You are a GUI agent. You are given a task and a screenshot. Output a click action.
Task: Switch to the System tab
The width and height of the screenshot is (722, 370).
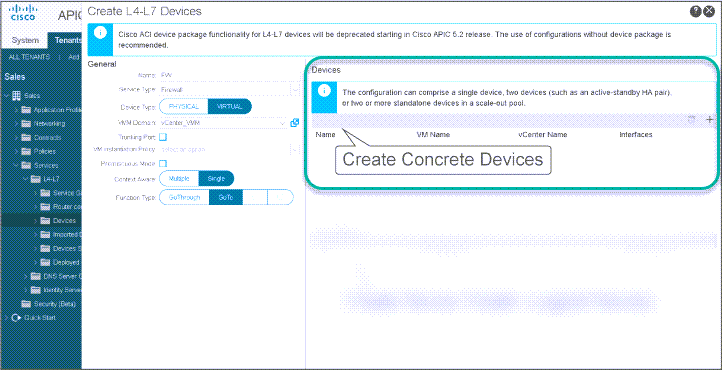pyautogui.click(x=25, y=40)
